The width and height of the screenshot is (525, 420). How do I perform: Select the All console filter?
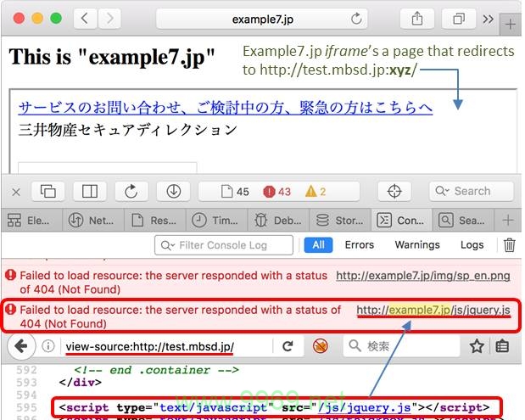coord(318,245)
